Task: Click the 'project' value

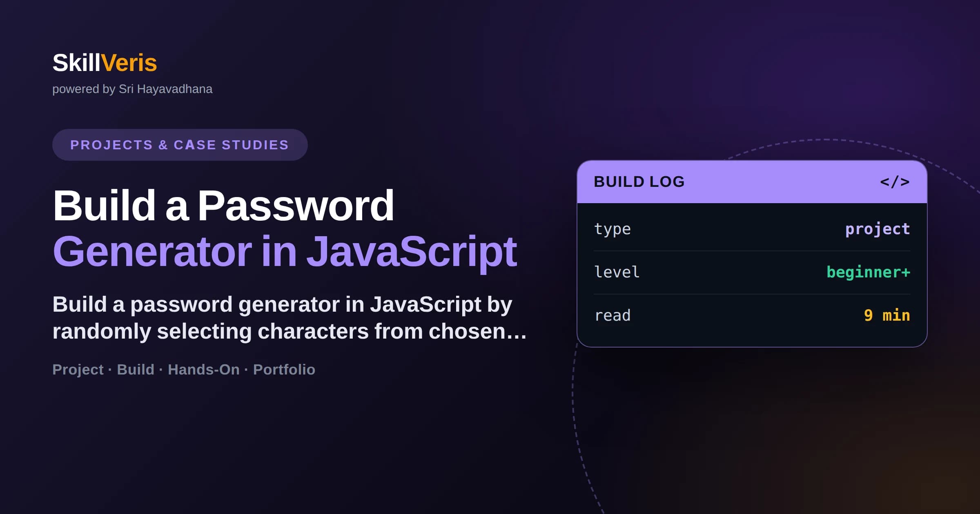Action: [x=878, y=229]
